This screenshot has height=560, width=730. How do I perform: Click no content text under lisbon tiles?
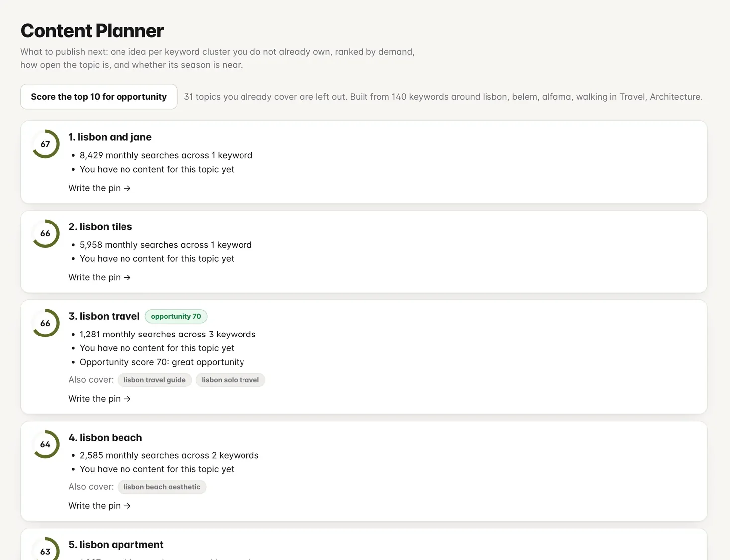pyautogui.click(x=157, y=259)
